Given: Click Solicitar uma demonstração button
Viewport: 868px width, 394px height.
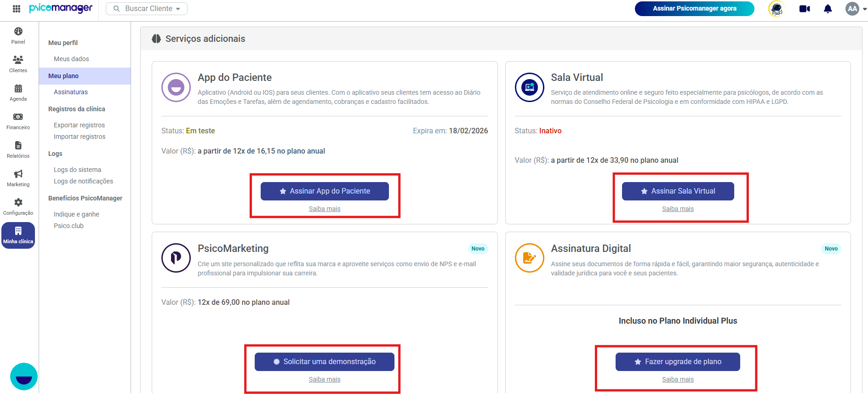Looking at the screenshot, I should coord(325,362).
